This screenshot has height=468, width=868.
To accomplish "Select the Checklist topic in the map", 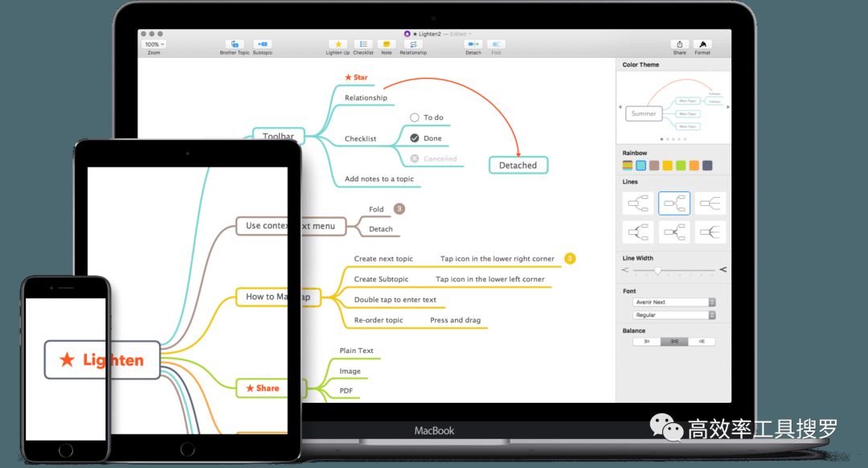I will tap(360, 138).
